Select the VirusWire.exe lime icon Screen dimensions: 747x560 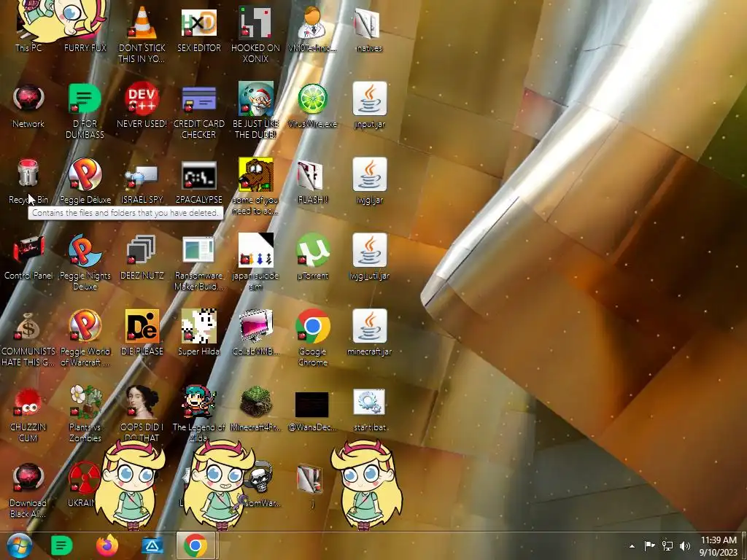point(312,99)
